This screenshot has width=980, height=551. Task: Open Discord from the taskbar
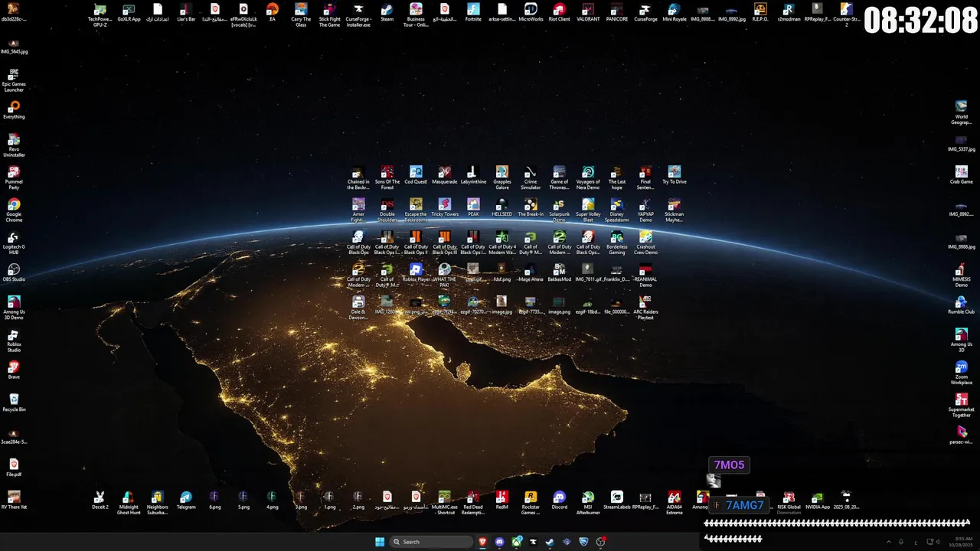tap(500, 542)
